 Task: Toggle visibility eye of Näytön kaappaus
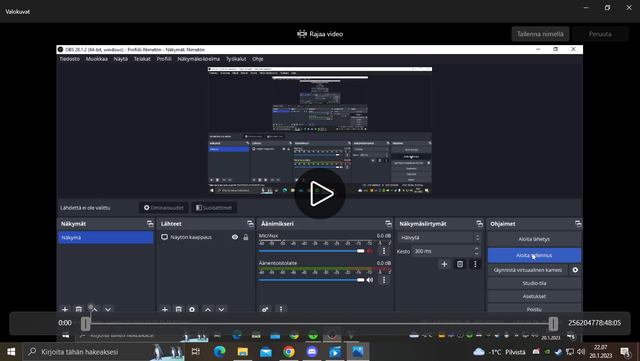235,237
